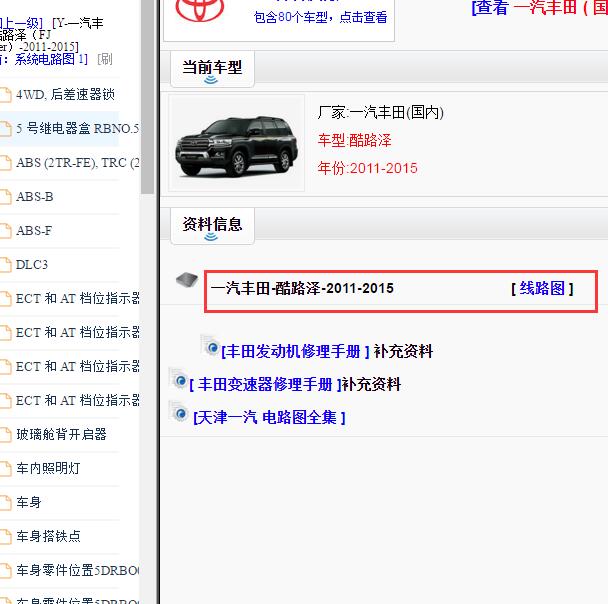This screenshot has height=604, width=608.
Task: Click 厂家:一汽丰田(国内) text
Action: [380, 112]
